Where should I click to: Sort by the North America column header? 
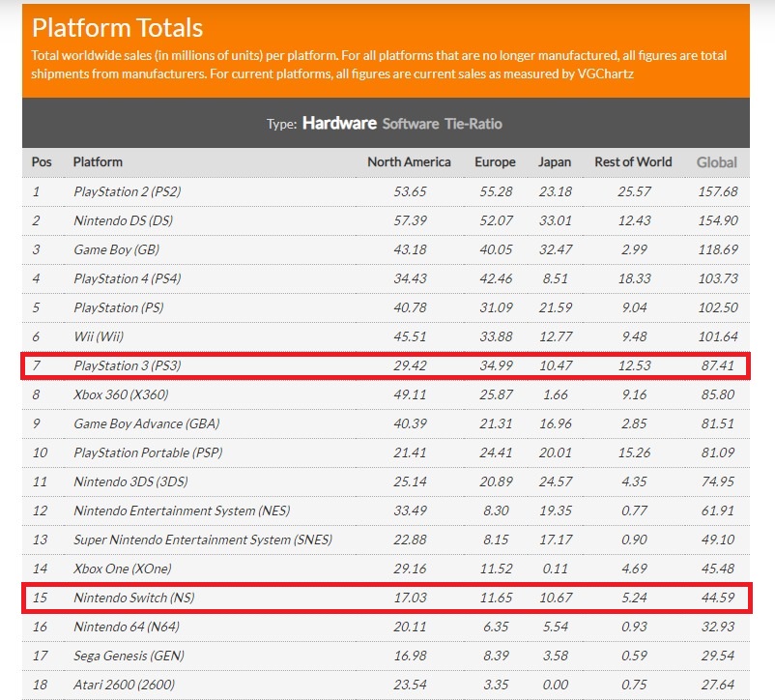[409, 161]
